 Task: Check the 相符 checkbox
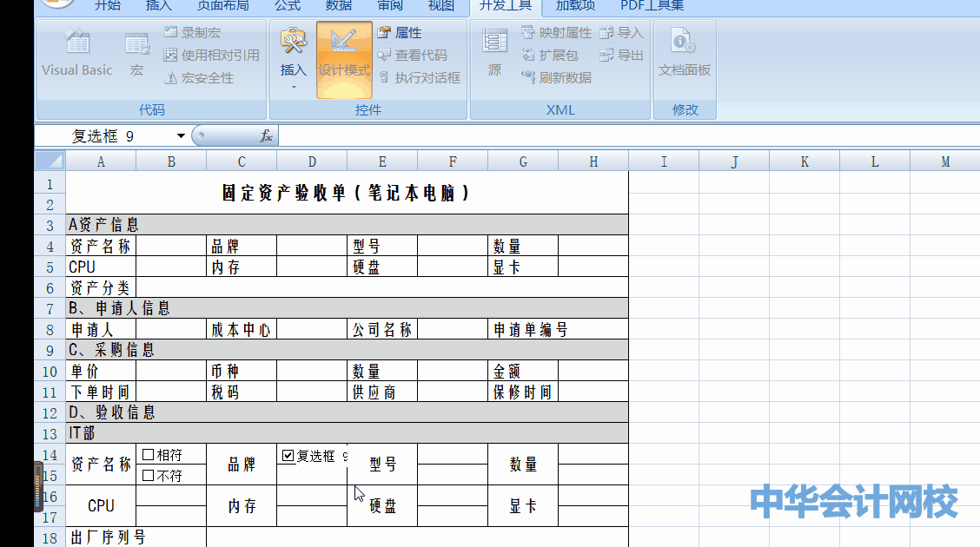pos(149,454)
